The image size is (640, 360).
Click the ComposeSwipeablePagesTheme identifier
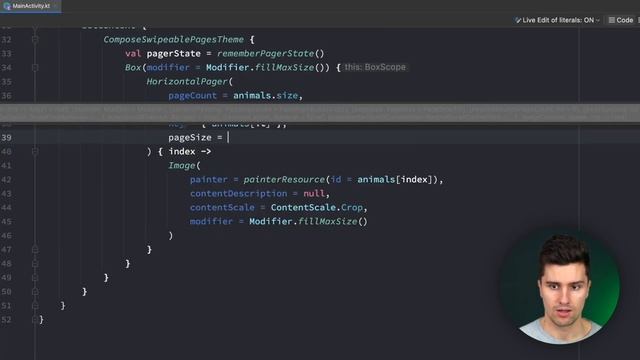(x=173, y=40)
